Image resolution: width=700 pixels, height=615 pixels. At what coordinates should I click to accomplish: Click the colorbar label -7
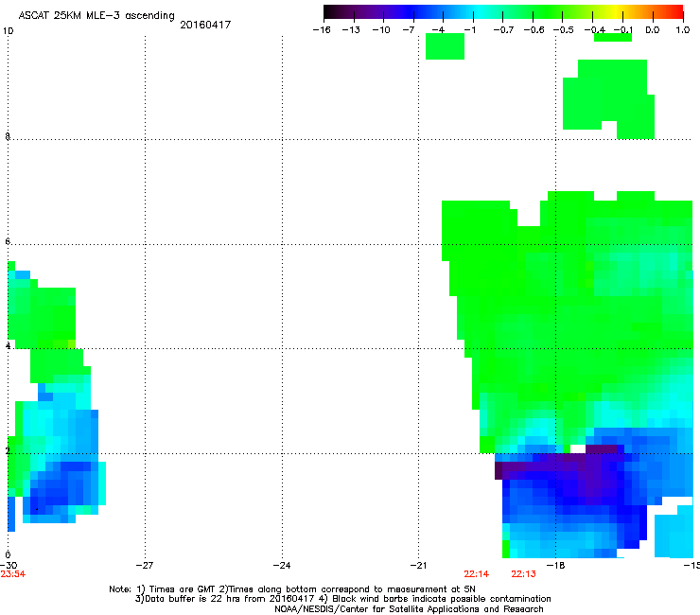point(409,30)
